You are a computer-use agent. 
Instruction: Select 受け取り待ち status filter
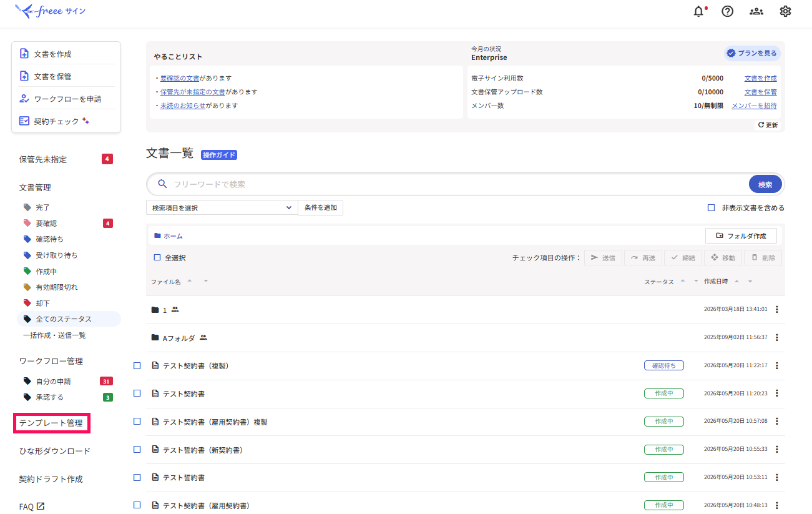pos(57,255)
